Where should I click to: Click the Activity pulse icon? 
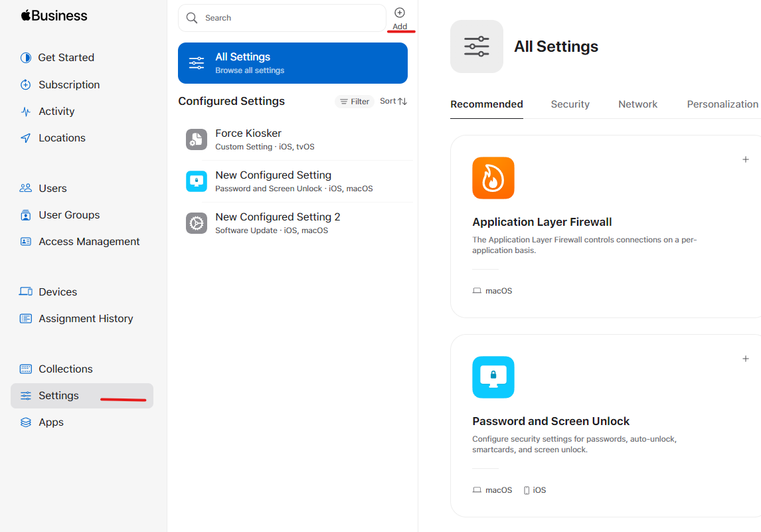[x=26, y=112]
